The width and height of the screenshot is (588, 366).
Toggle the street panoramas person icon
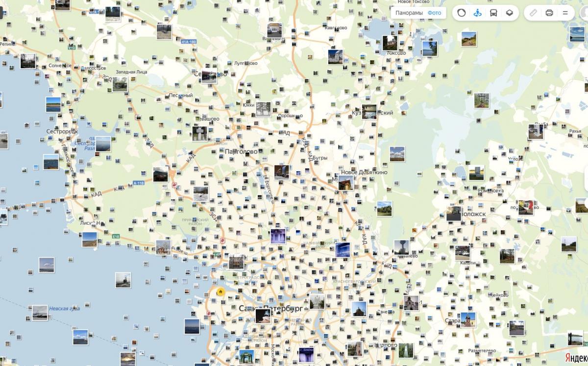tap(477, 13)
